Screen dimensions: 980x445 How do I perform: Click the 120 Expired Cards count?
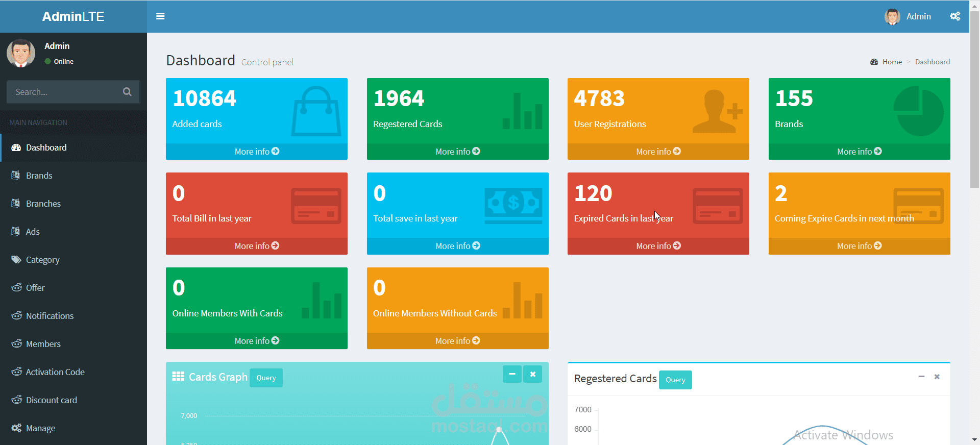pos(593,193)
